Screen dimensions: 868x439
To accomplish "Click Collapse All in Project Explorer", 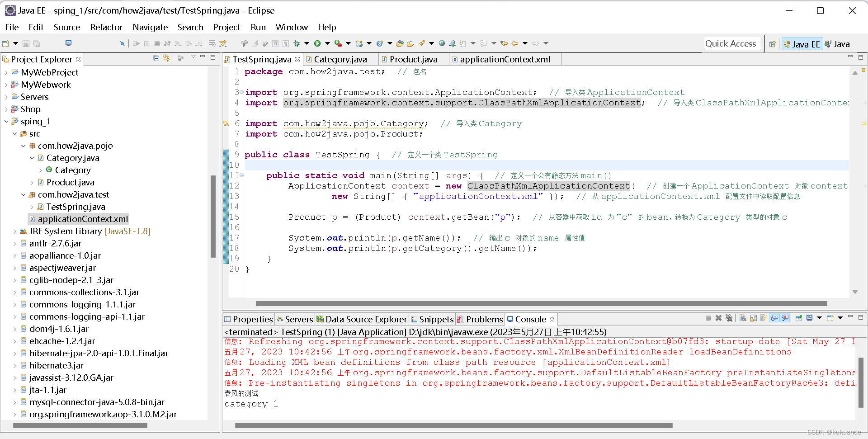I will pyautogui.click(x=156, y=58).
